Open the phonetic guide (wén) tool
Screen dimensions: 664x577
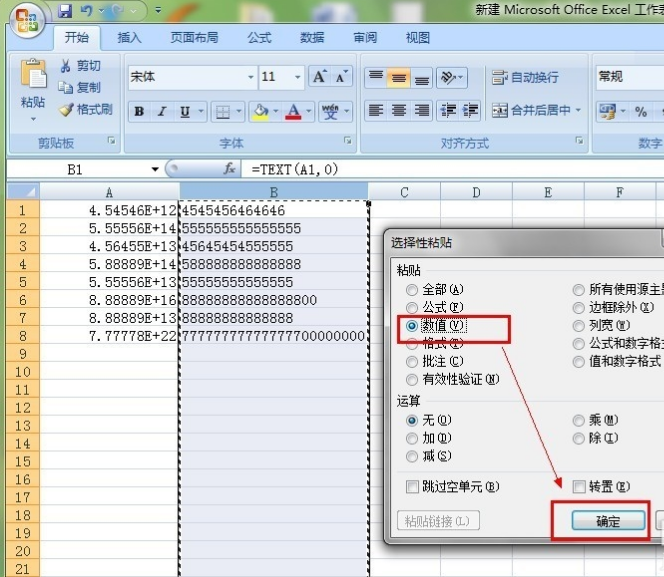[x=330, y=111]
